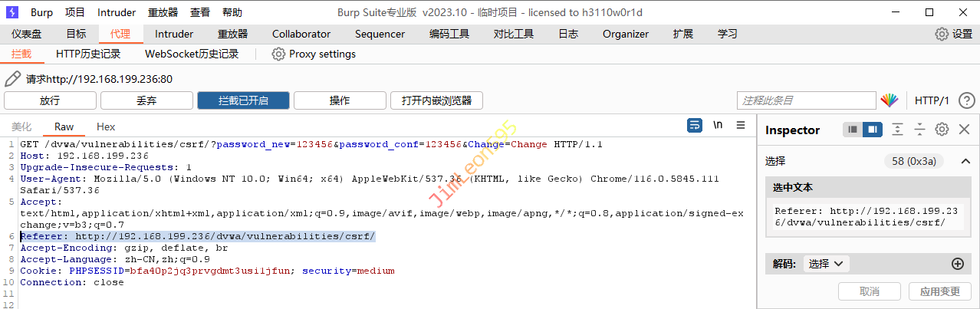Screen dimensions: 980x309
Task: Toggle message line wrapping icon
Action: [x=695, y=125]
